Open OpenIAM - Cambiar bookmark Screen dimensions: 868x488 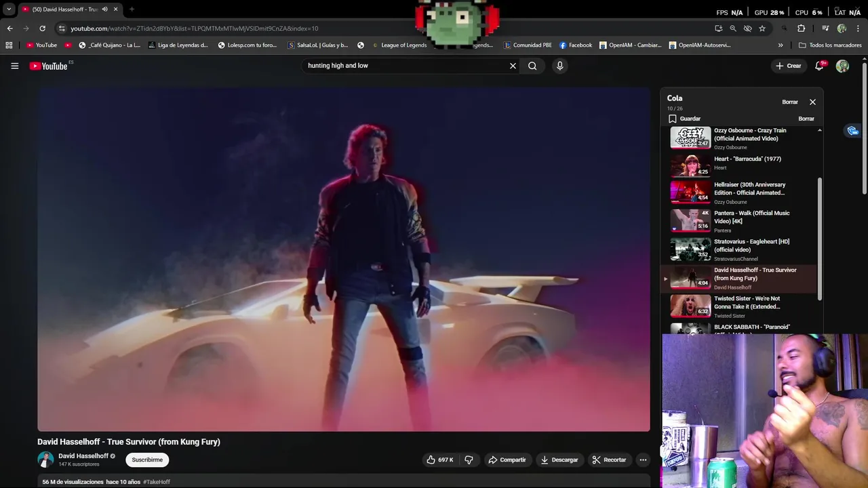pyautogui.click(x=630, y=45)
